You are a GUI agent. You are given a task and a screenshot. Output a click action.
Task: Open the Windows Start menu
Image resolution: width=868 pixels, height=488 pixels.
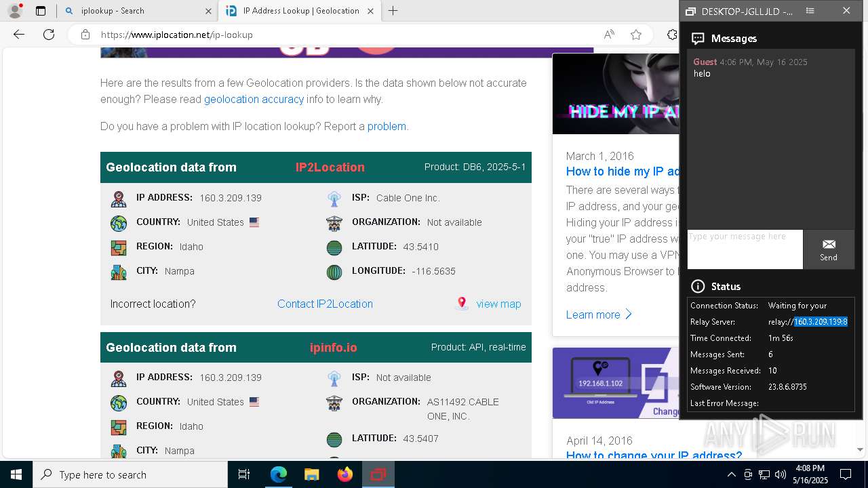[16, 474]
